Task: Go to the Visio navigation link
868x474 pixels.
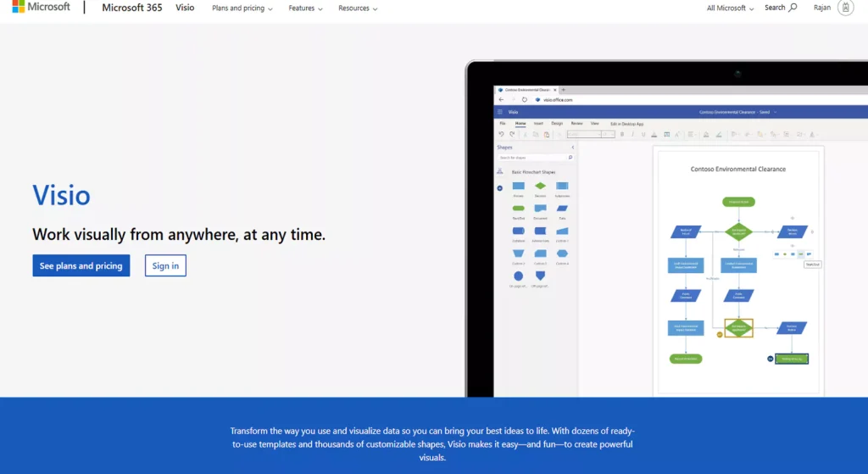Action: pos(185,8)
